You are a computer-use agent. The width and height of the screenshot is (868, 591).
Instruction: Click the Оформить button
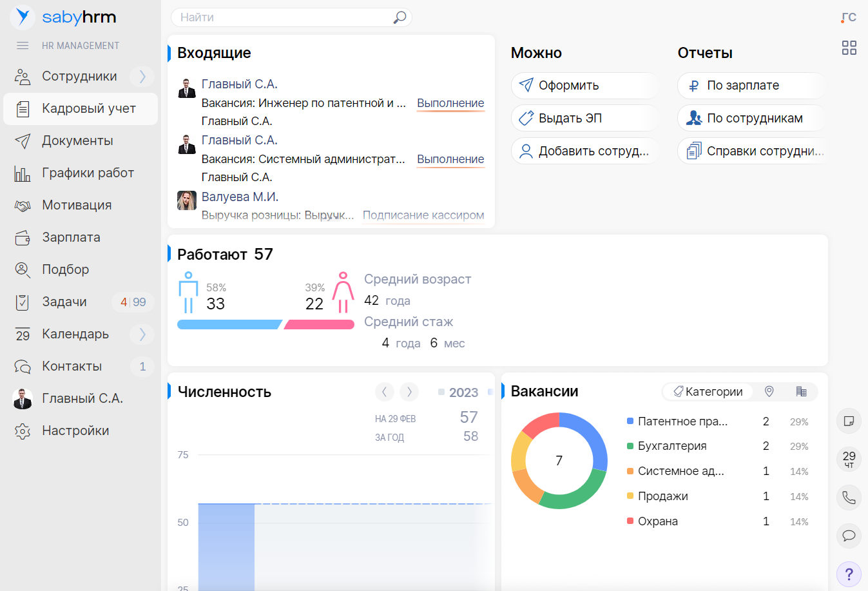coord(583,85)
